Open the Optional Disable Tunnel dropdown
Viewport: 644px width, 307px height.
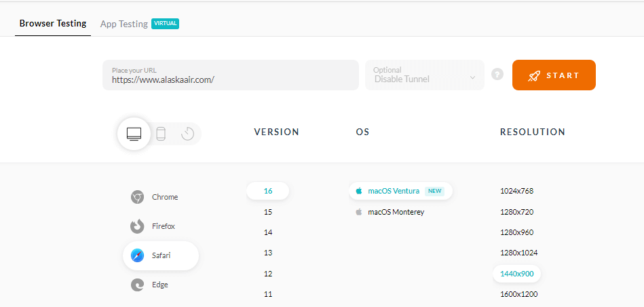coord(425,75)
